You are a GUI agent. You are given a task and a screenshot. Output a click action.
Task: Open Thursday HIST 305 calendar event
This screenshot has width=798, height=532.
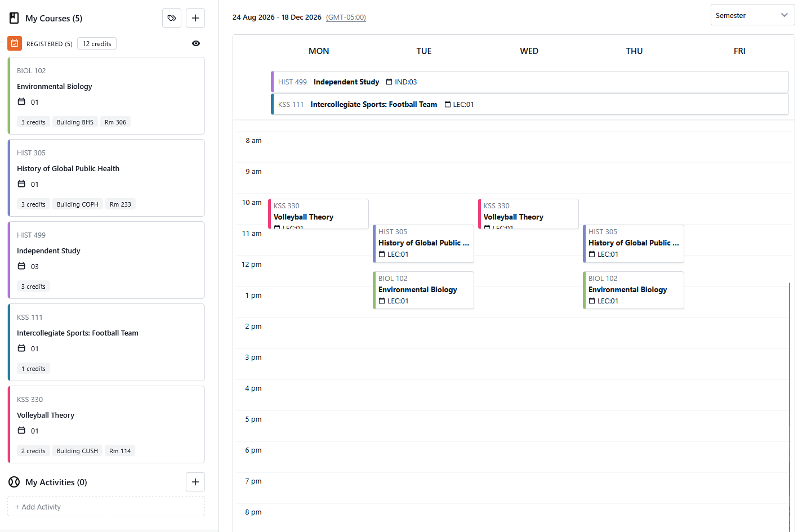point(634,244)
